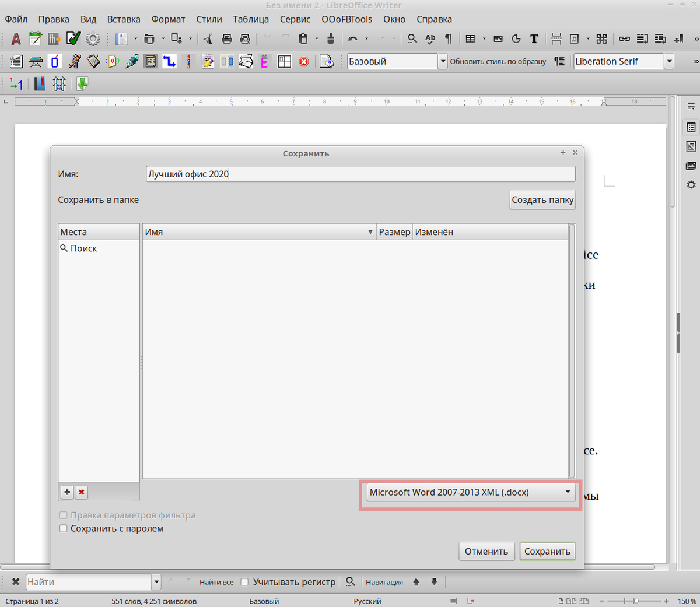Screen dimensions: 700x607
Task: Enable 'Сохранить с паролем' checkbox
Action: (64, 528)
